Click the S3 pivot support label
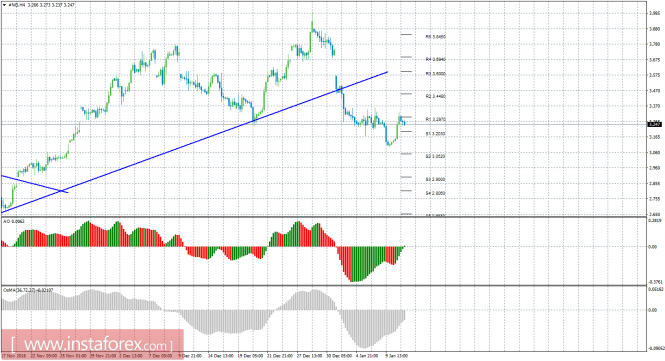Image resolution: width=665 pixels, height=361 pixels. tap(436, 179)
